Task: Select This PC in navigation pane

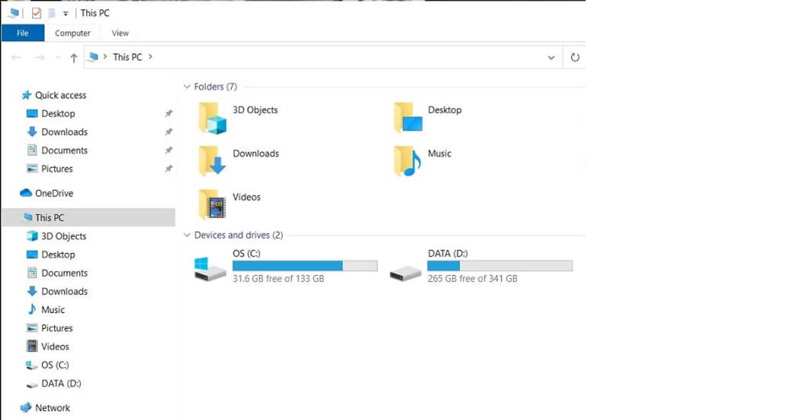Action: pyautogui.click(x=88, y=217)
